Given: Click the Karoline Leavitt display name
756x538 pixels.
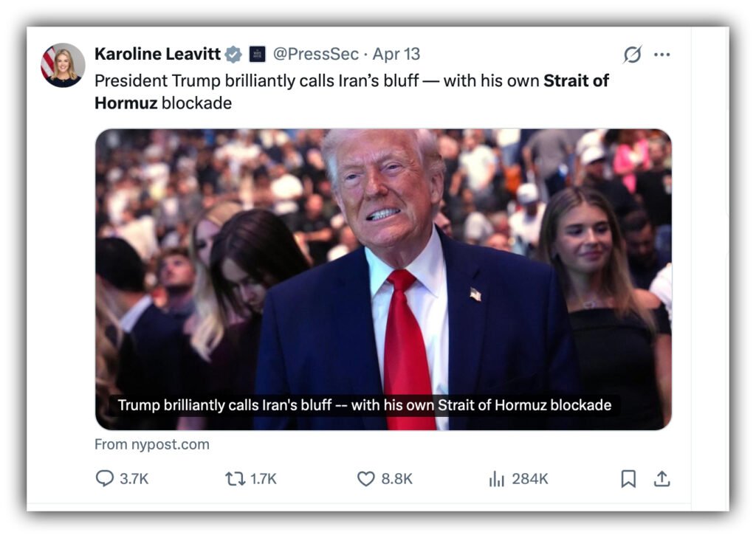Looking at the screenshot, I should pyautogui.click(x=157, y=54).
